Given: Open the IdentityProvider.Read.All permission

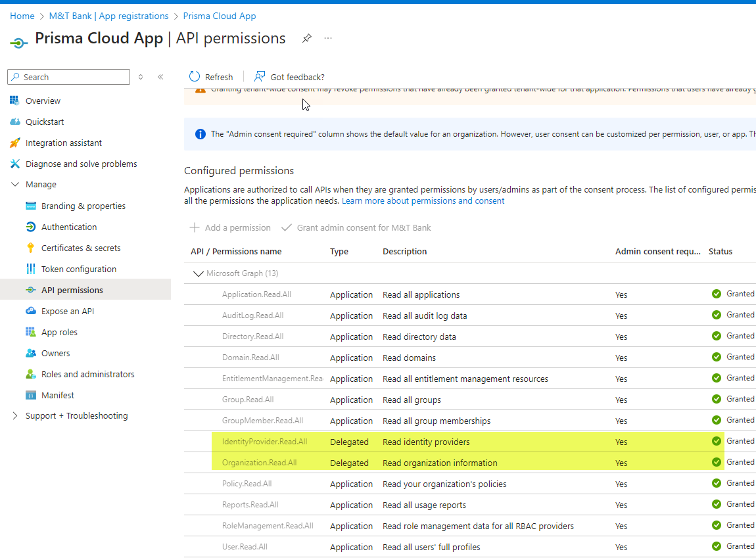Looking at the screenshot, I should [264, 442].
